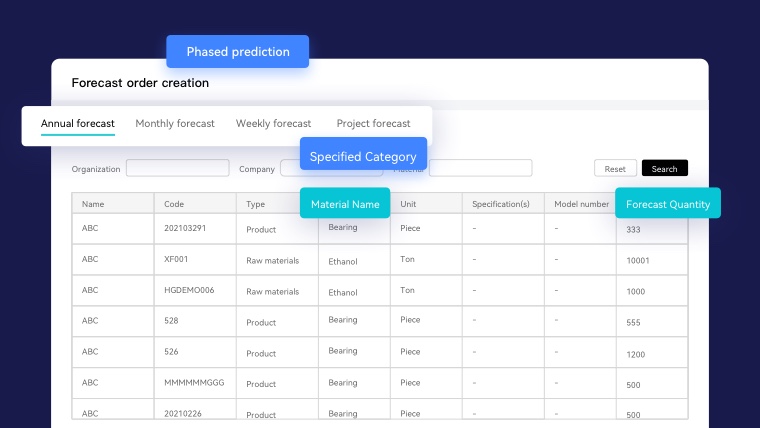Image resolution: width=760 pixels, height=428 pixels.
Task: Click the Specification(s) column header
Action: (x=501, y=204)
